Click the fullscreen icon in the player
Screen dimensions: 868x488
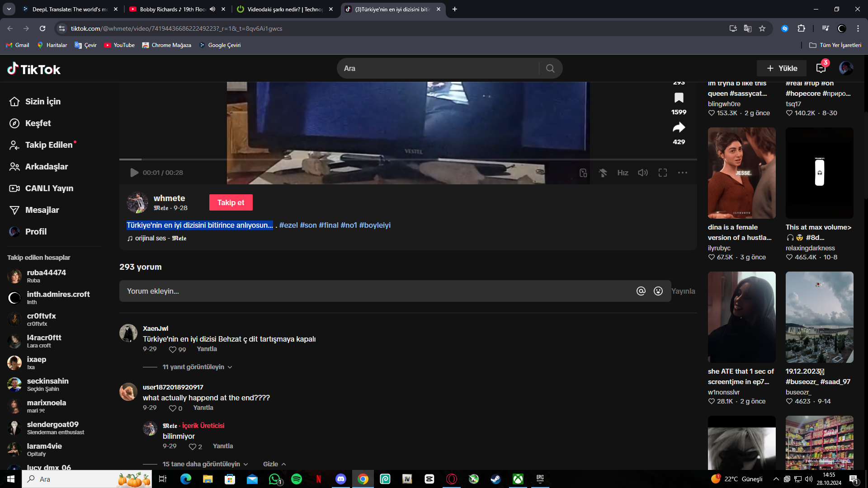pos(663,173)
